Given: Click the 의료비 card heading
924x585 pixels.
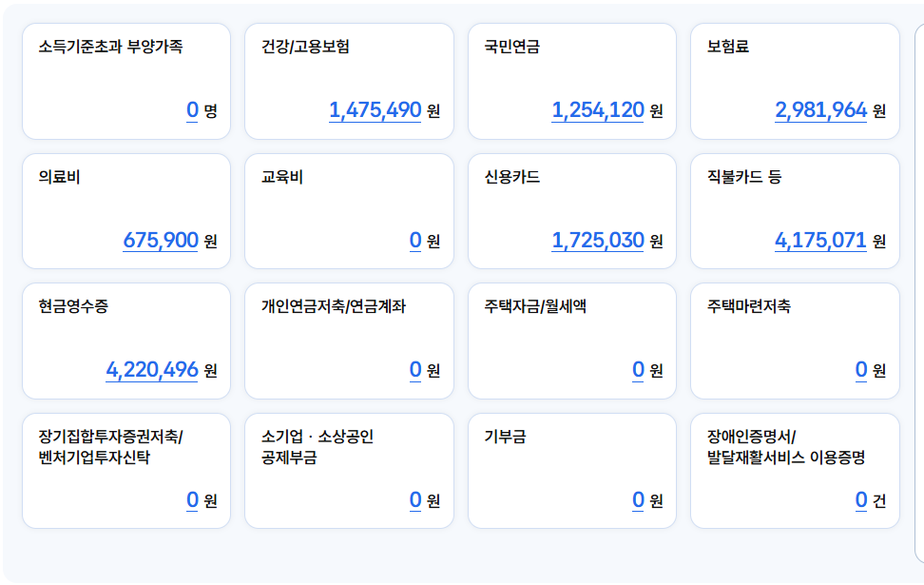Looking at the screenshot, I should point(60,177).
